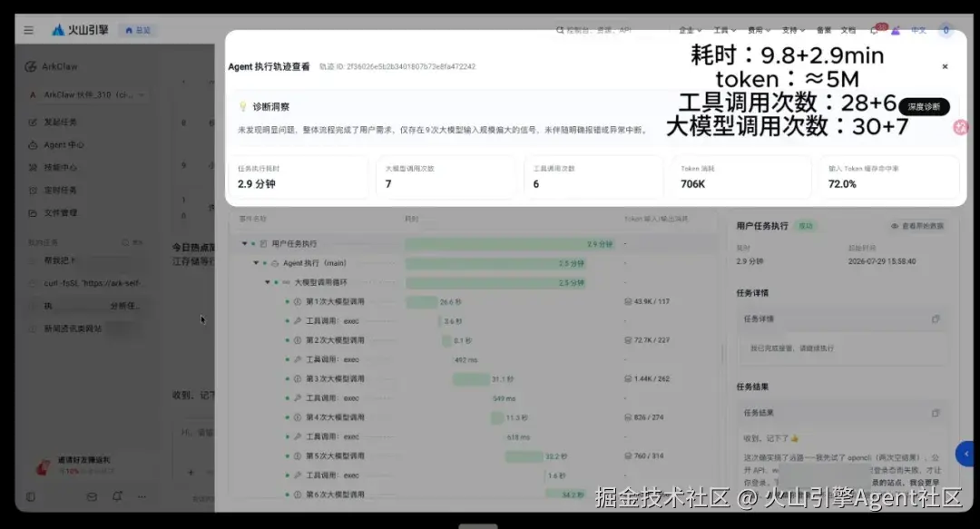Image resolution: width=980 pixels, height=529 pixels.
Task: Click the 深度诊断 button
Action: 924,107
